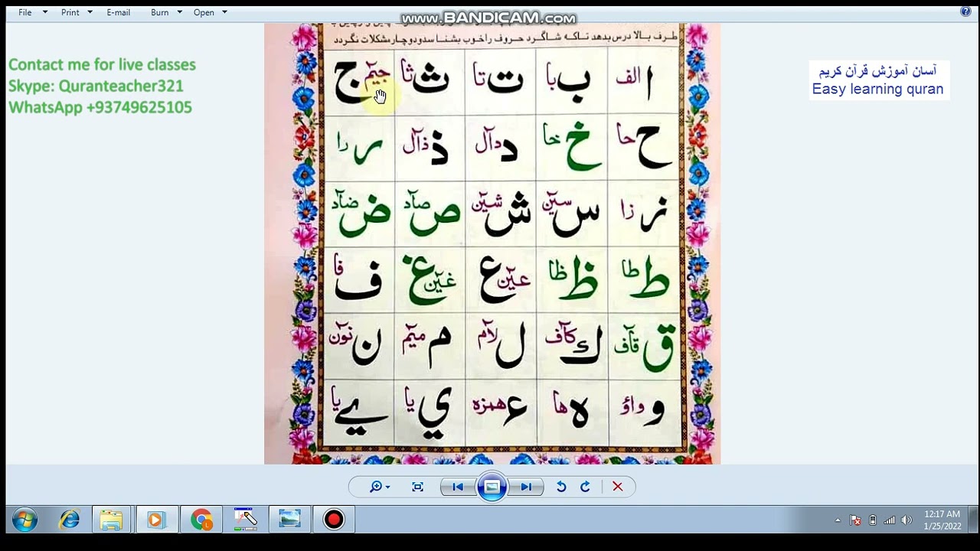Open Windows Media Player on taskbar
Viewport: 980px width, 551px height.
point(155,520)
